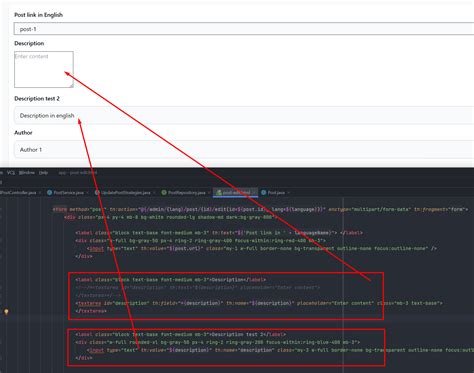Select the post-edit.html editor tab

[x=236, y=193]
